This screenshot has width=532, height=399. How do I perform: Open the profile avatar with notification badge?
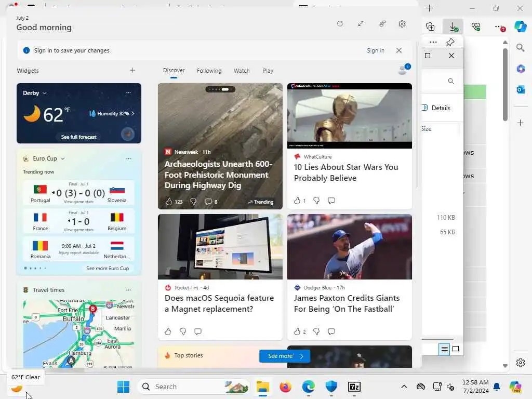[404, 69]
